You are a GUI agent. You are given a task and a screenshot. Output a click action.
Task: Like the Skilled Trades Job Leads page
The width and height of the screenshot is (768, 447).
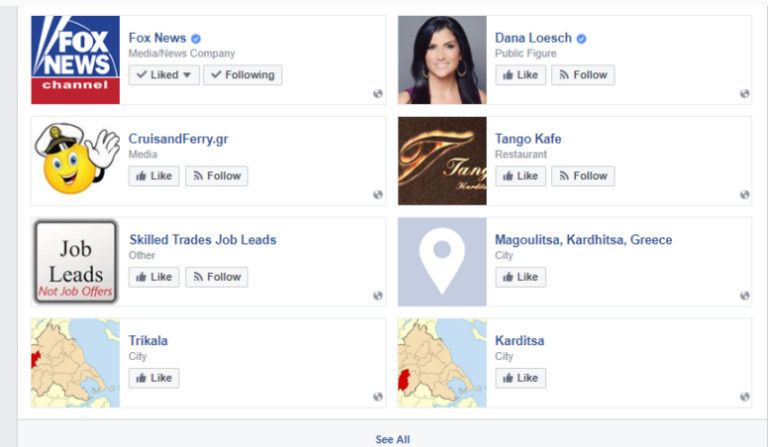[154, 277]
